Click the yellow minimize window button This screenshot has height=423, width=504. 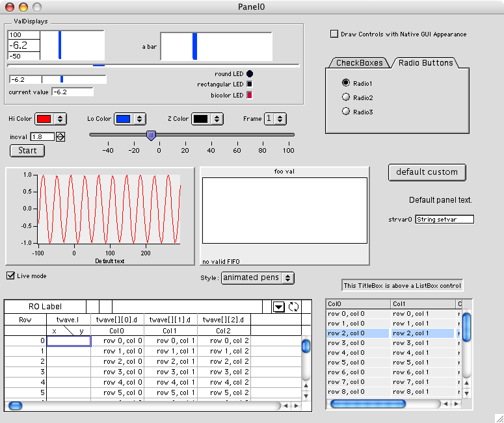click(x=23, y=6)
